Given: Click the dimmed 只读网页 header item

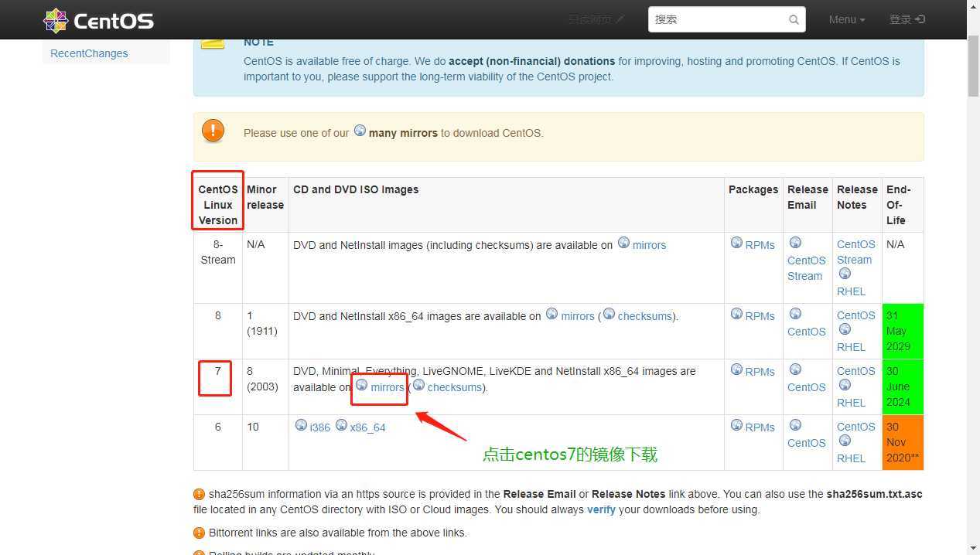Looking at the screenshot, I should [x=596, y=19].
